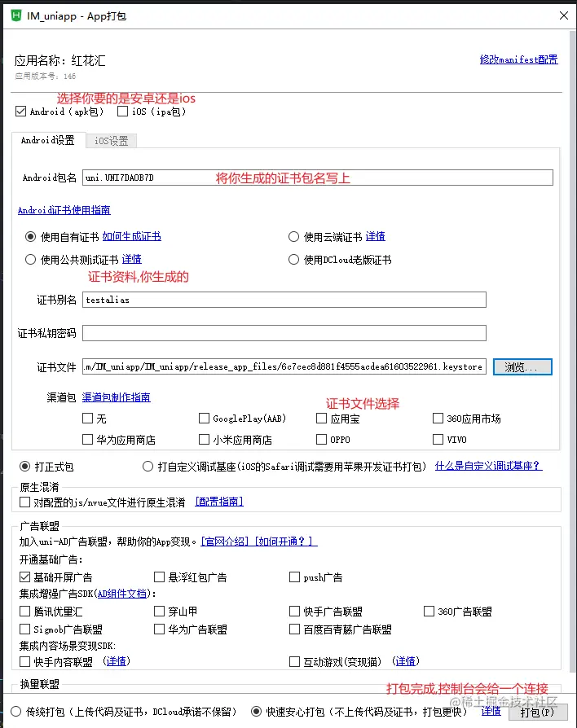Open the [官网介绍] link
Image resolution: width=577 pixels, height=728 pixels.
(x=225, y=542)
